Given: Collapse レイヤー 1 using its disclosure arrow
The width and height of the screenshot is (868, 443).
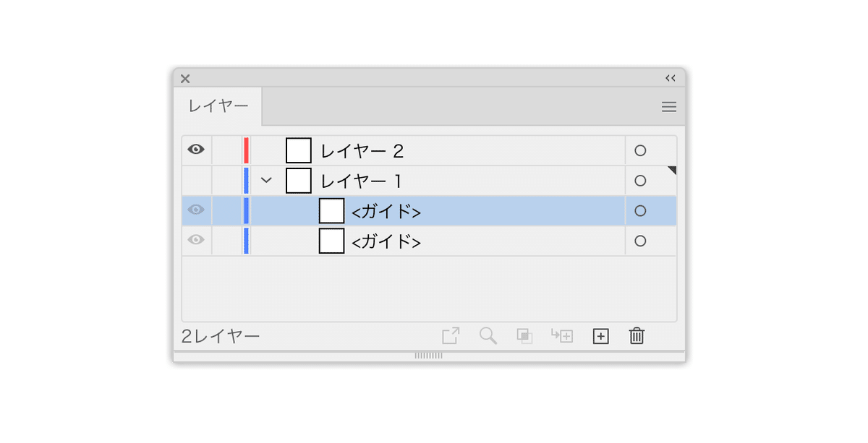Looking at the screenshot, I should click(266, 180).
